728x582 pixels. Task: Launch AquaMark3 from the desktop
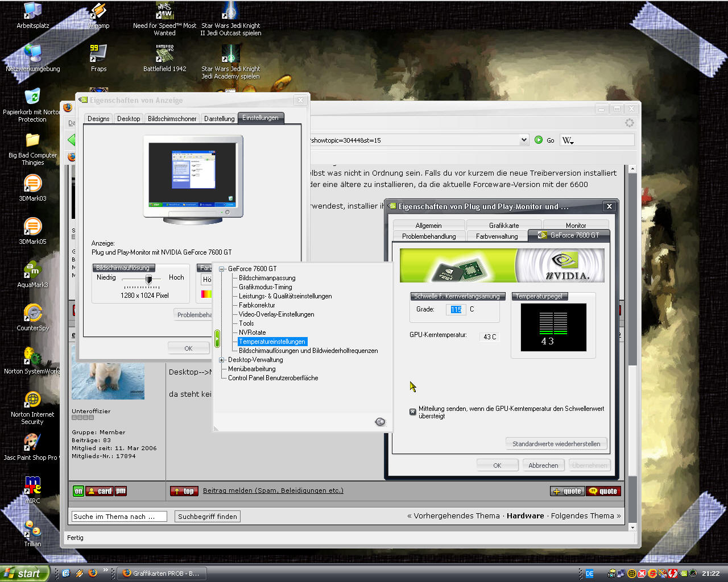[x=32, y=271]
